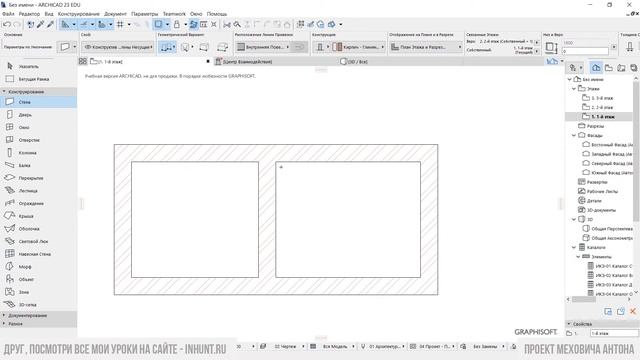This screenshot has width=640, height=360.
Task: Toggle the snap guides button in toolbar
Action: pyautogui.click(x=84, y=24)
